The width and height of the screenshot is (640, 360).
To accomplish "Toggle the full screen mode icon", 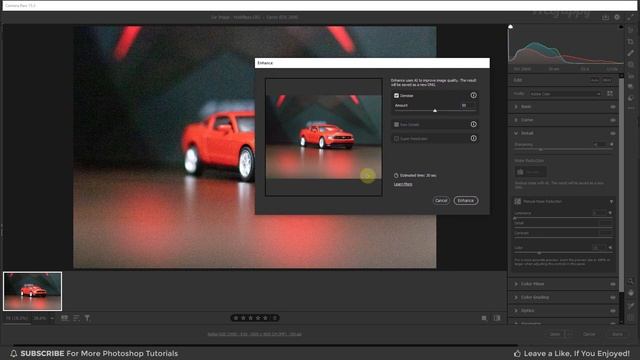I will [631, 17].
